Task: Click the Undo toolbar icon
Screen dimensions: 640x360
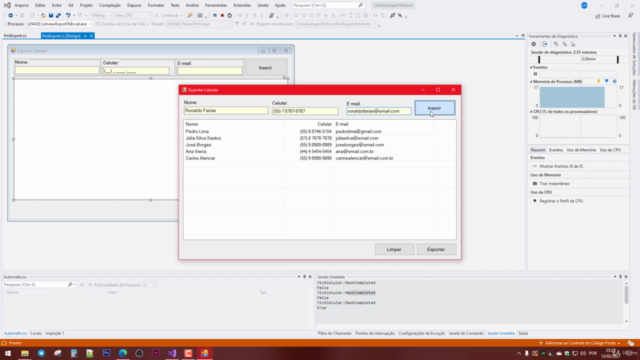Action: pos(68,16)
